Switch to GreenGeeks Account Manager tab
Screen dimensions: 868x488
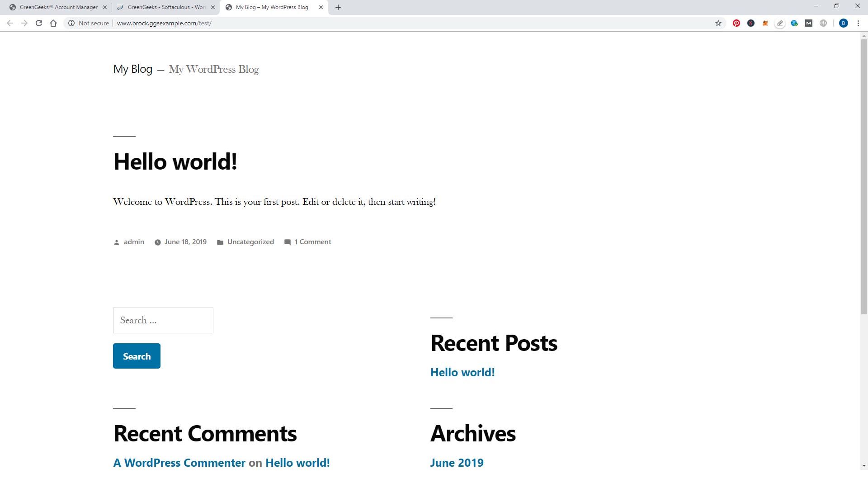tap(58, 7)
